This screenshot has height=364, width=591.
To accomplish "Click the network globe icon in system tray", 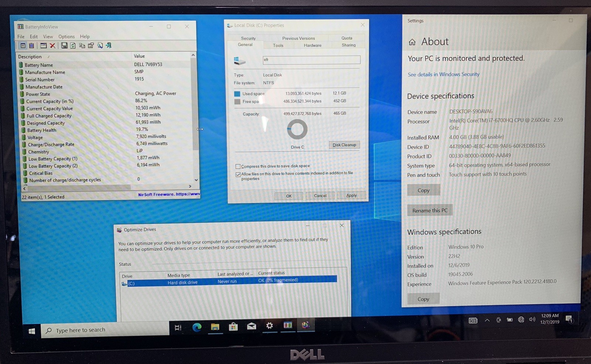I will (x=521, y=320).
